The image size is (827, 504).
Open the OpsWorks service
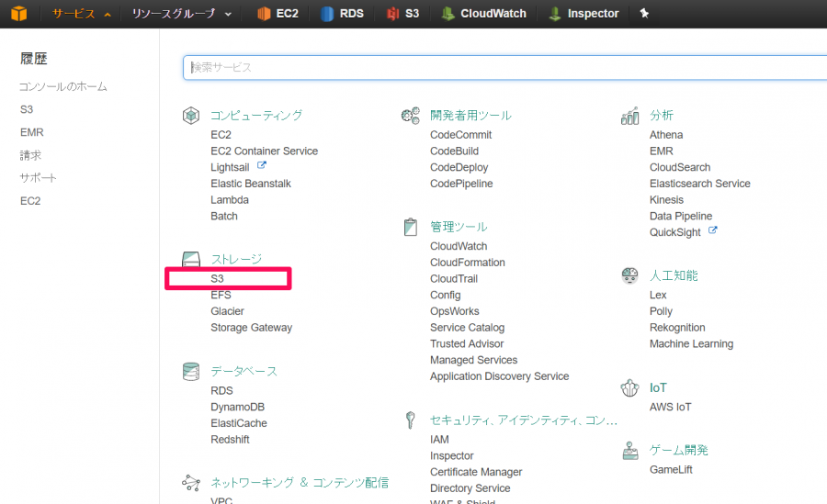pyautogui.click(x=454, y=311)
